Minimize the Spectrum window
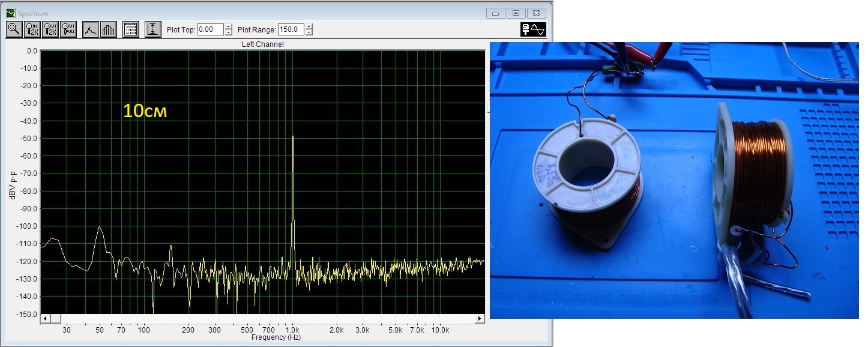 (x=495, y=13)
